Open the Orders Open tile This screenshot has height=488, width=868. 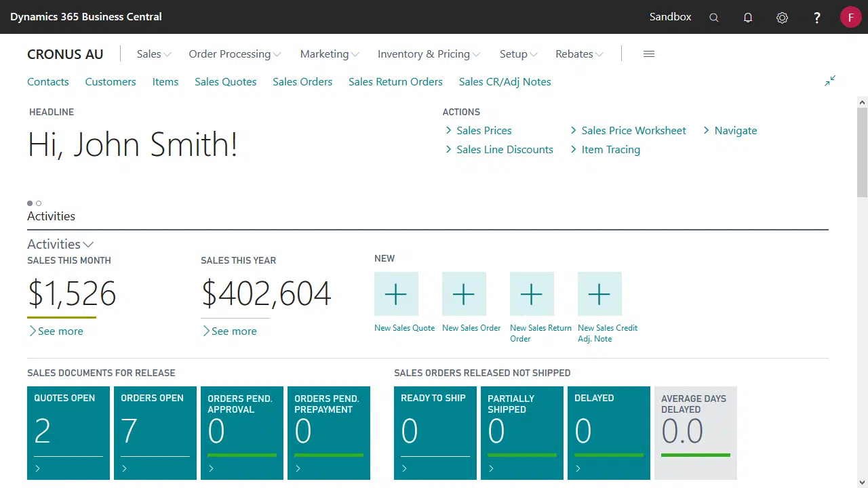click(x=155, y=432)
